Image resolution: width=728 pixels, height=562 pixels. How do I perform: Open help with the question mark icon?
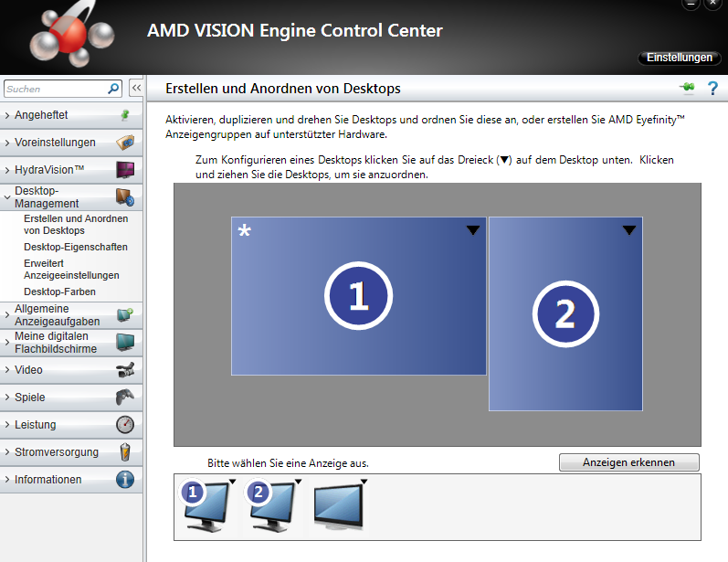[712, 88]
